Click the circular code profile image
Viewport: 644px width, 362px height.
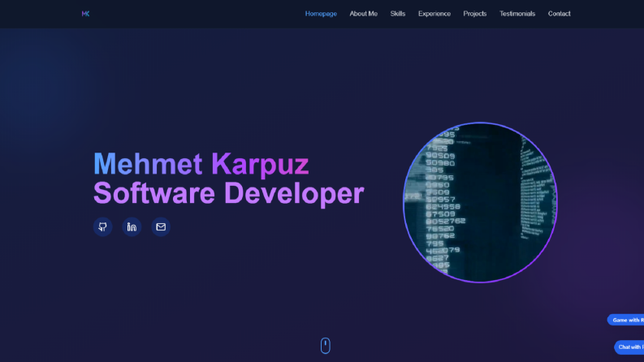tap(480, 202)
